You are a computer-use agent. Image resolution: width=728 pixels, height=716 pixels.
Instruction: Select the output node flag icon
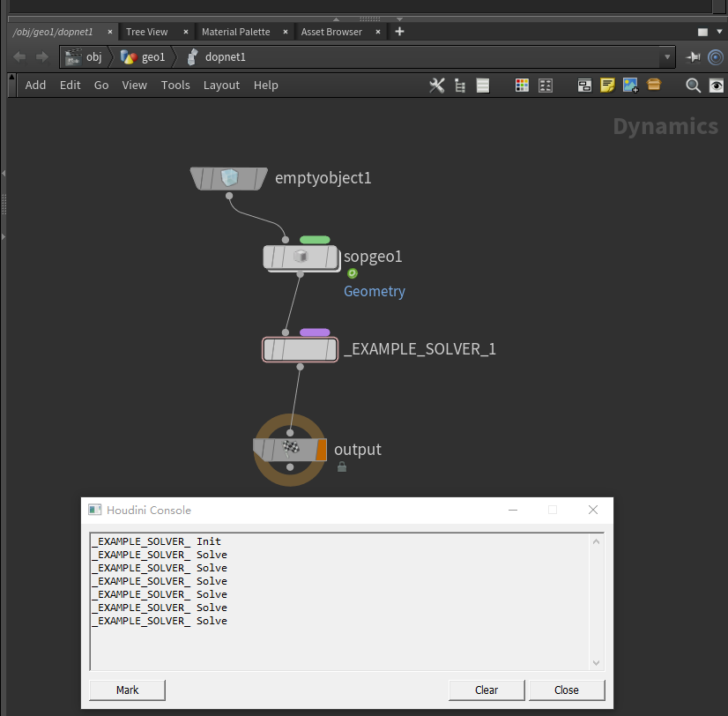click(x=291, y=448)
